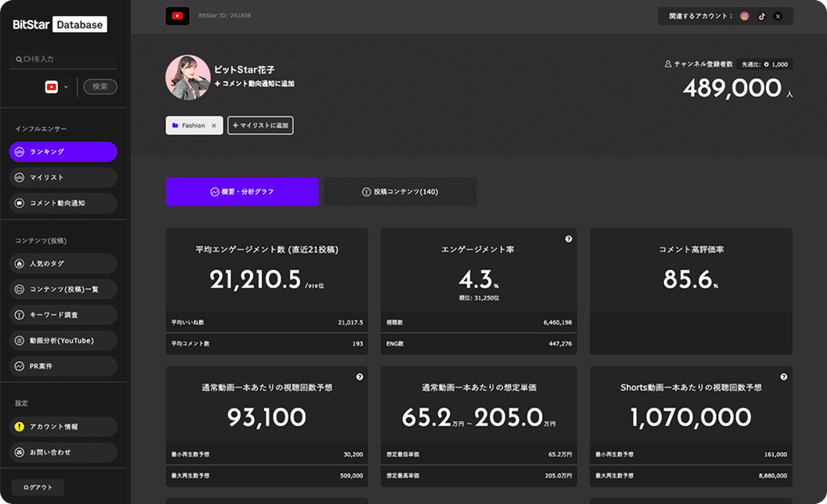Click the 93,100 view forecast value
This screenshot has height=504, width=827.
point(267,418)
